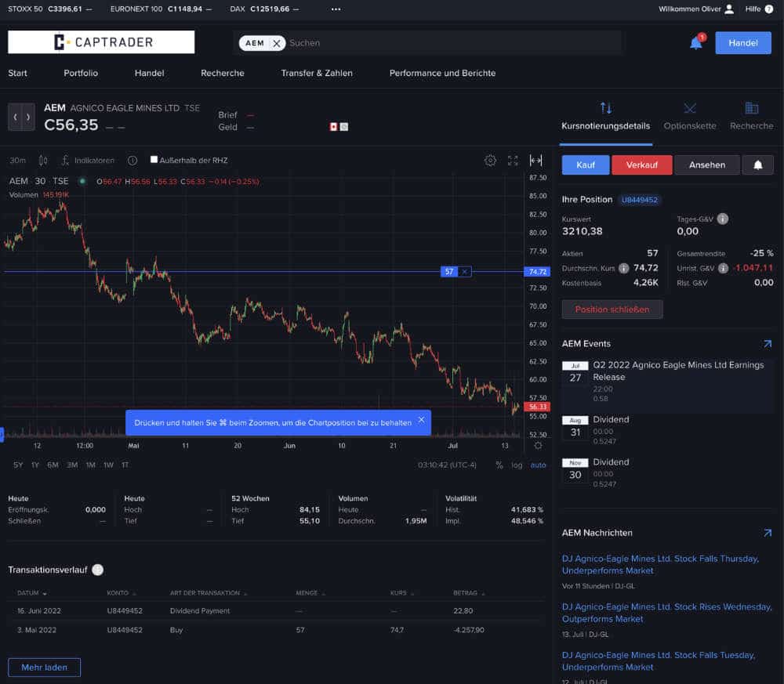Screen dimensions: 784x684
Task: Open the Portfolio menu
Action: tap(81, 73)
